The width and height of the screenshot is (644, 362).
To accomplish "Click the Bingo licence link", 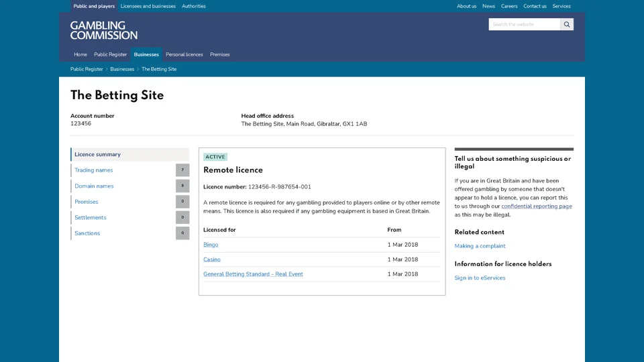I will [x=211, y=245].
